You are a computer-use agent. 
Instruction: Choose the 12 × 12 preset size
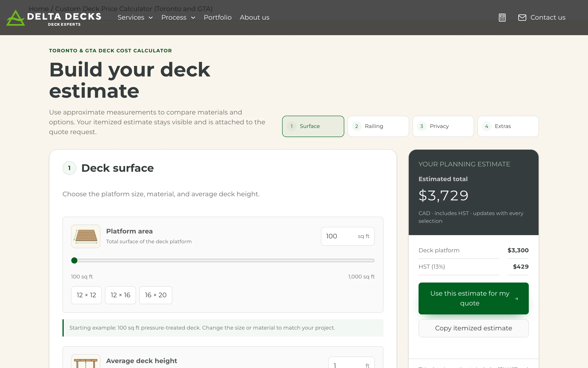pyautogui.click(x=86, y=295)
